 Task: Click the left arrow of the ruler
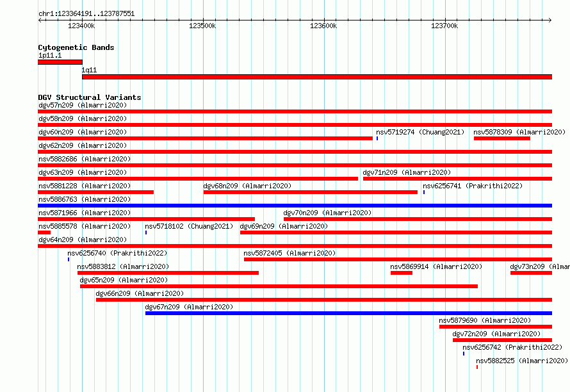click(40, 20)
